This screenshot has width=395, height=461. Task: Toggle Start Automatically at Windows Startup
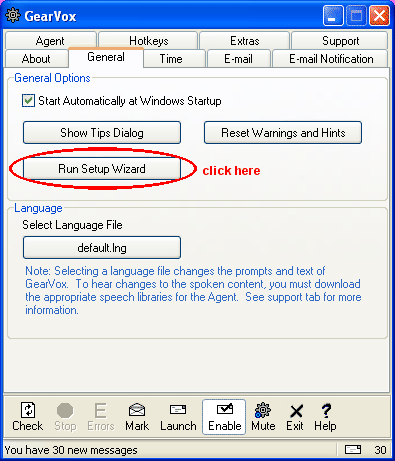click(x=28, y=101)
